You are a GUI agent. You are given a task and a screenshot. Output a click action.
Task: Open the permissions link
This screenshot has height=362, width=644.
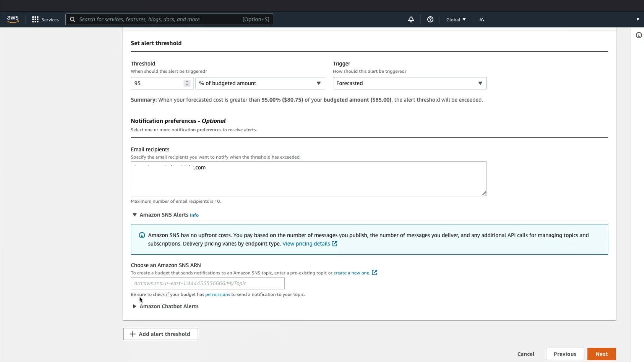pyautogui.click(x=217, y=294)
